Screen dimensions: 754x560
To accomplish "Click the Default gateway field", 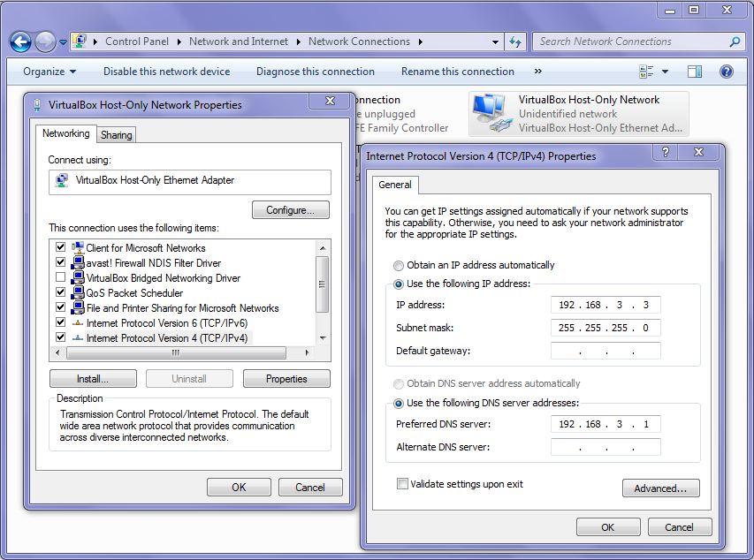I will coord(605,351).
